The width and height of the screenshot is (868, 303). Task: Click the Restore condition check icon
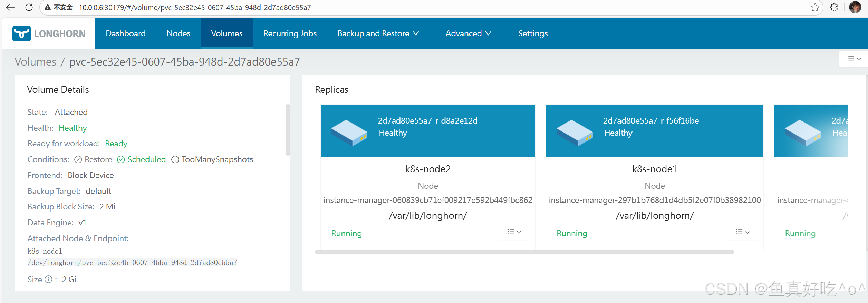78,159
